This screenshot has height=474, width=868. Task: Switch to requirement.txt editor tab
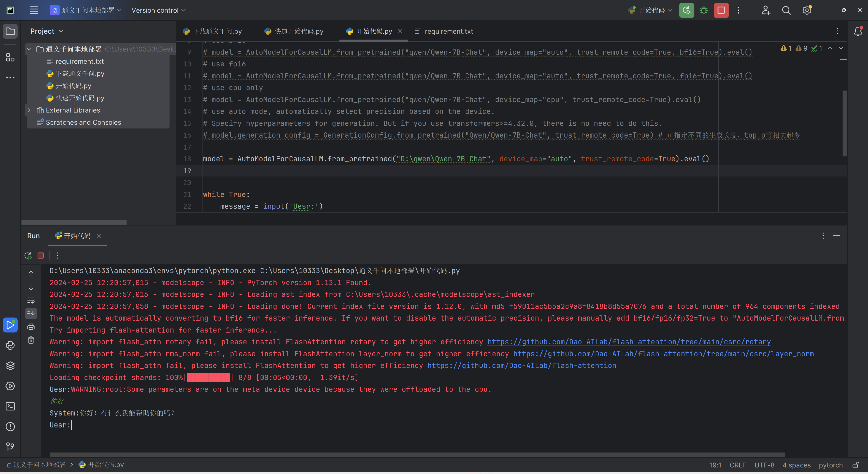(444, 31)
